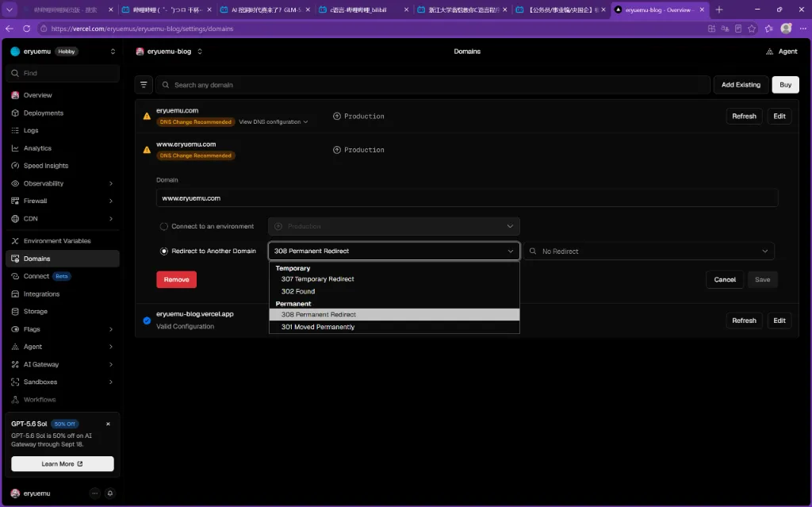Open Environment Variables settings
Viewport: 812px width, 507px height.
pos(63,241)
